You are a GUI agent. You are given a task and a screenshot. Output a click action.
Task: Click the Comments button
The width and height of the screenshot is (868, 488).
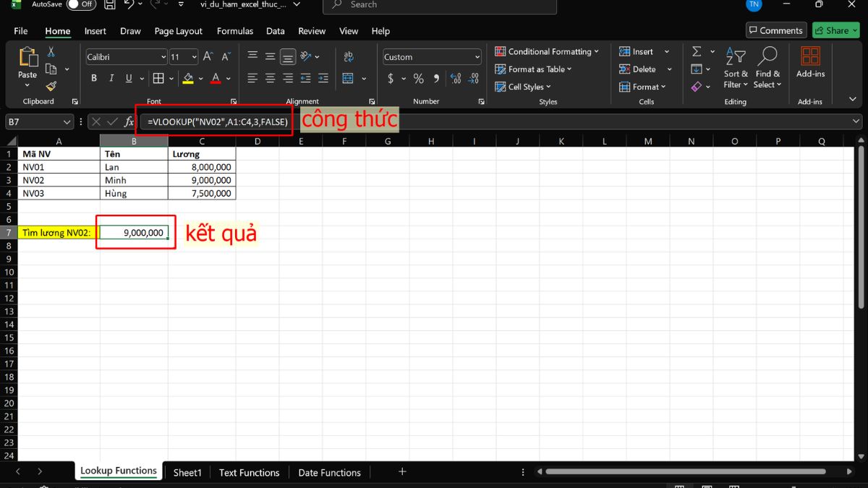point(775,30)
